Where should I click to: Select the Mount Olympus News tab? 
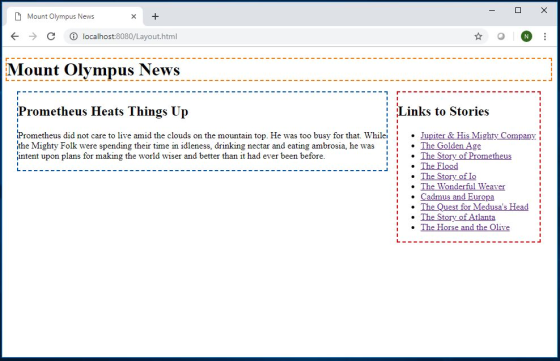click(x=74, y=16)
